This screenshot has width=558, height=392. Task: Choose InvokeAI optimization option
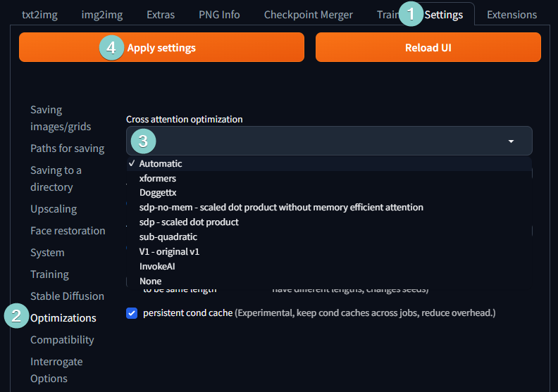pyautogui.click(x=159, y=267)
